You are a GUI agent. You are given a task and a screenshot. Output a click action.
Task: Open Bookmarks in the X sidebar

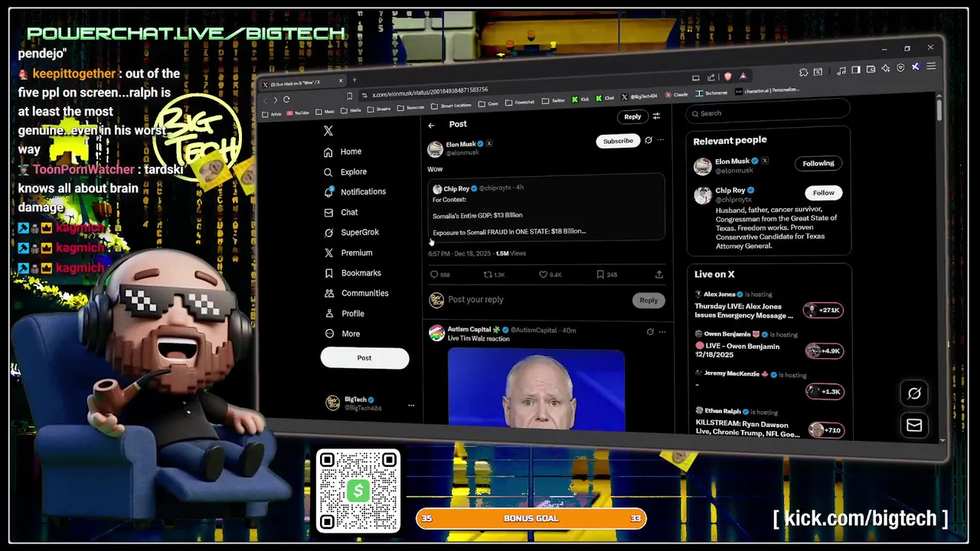(x=352, y=273)
